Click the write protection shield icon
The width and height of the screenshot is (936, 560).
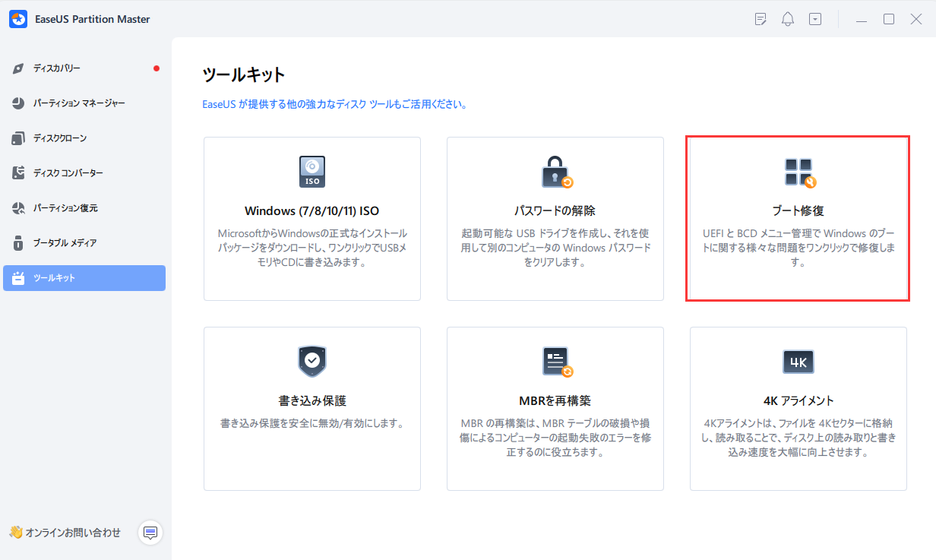pos(312,362)
